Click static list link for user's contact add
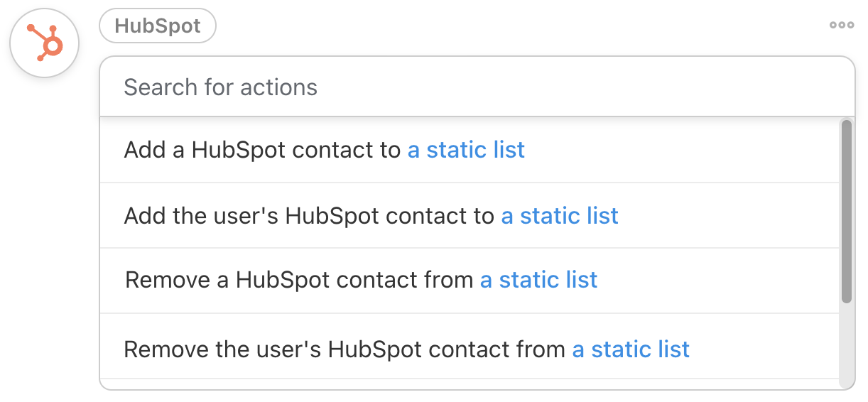 point(560,216)
